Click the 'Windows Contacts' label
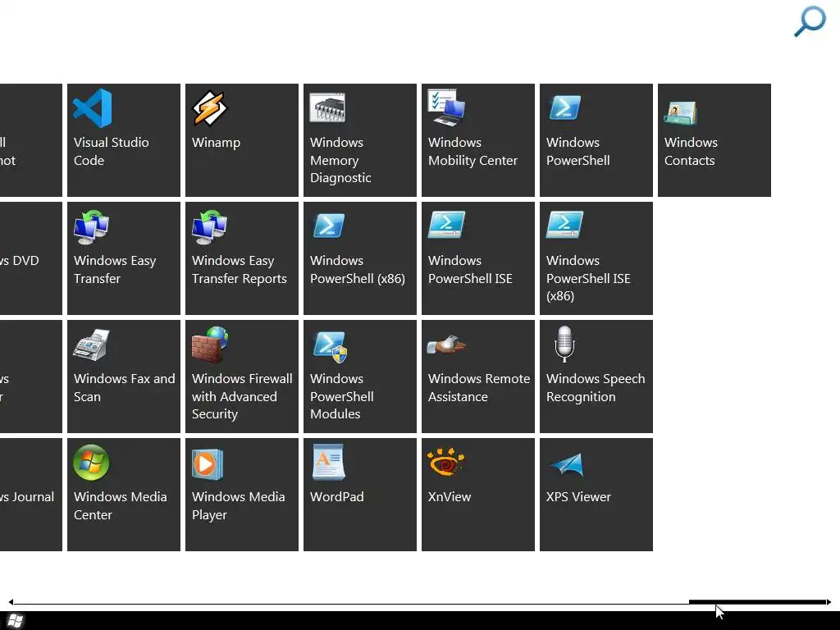 coord(691,151)
